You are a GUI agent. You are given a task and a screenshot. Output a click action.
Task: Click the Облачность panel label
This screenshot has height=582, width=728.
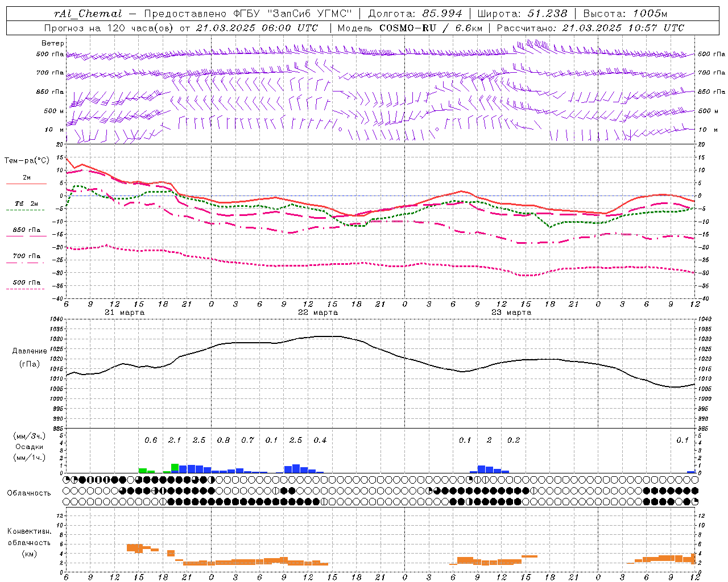(x=29, y=493)
